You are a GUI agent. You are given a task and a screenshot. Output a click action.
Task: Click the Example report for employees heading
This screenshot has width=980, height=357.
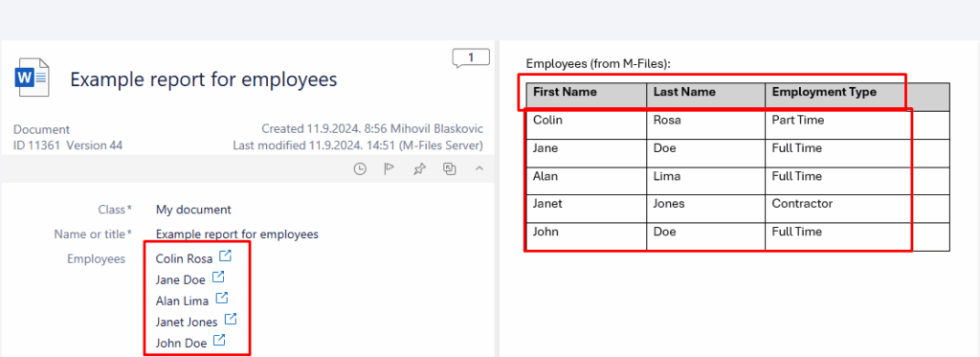tap(204, 78)
